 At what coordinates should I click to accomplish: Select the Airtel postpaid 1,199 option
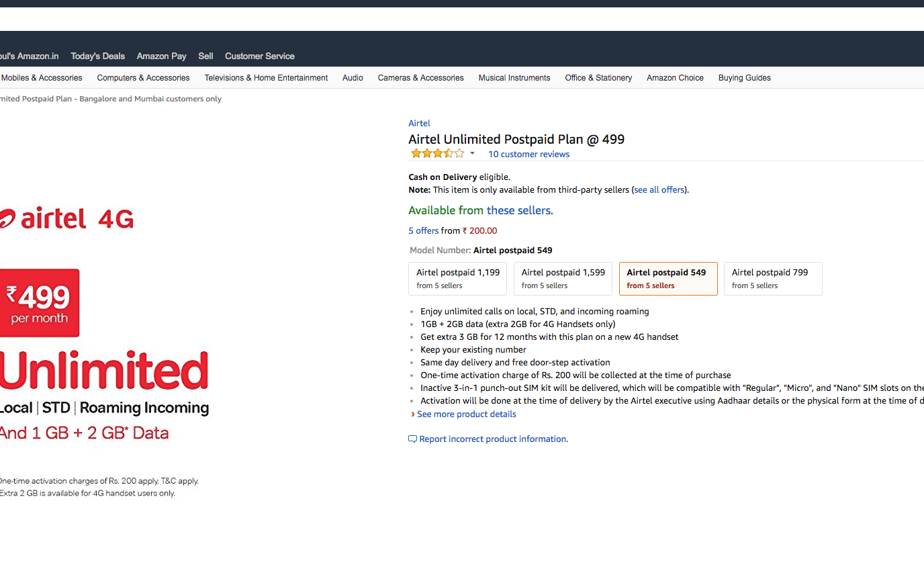click(x=457, y=279)
